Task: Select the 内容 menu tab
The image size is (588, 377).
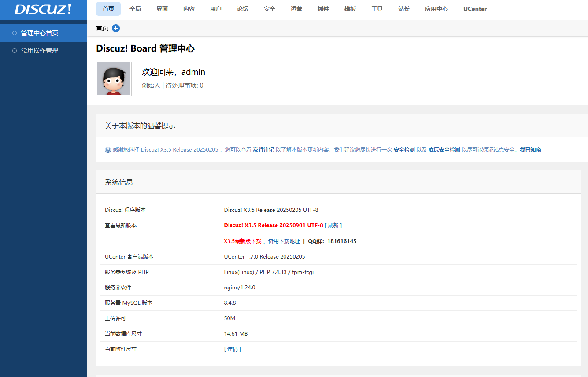Action: pyautogui.click(x=189, y=9)
